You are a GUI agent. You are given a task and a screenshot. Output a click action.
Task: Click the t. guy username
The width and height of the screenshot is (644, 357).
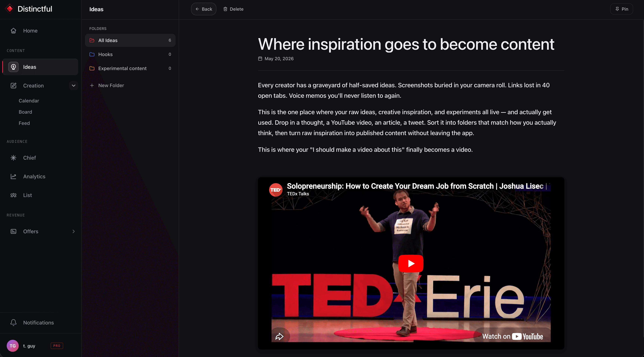click(x=29, y=346)
